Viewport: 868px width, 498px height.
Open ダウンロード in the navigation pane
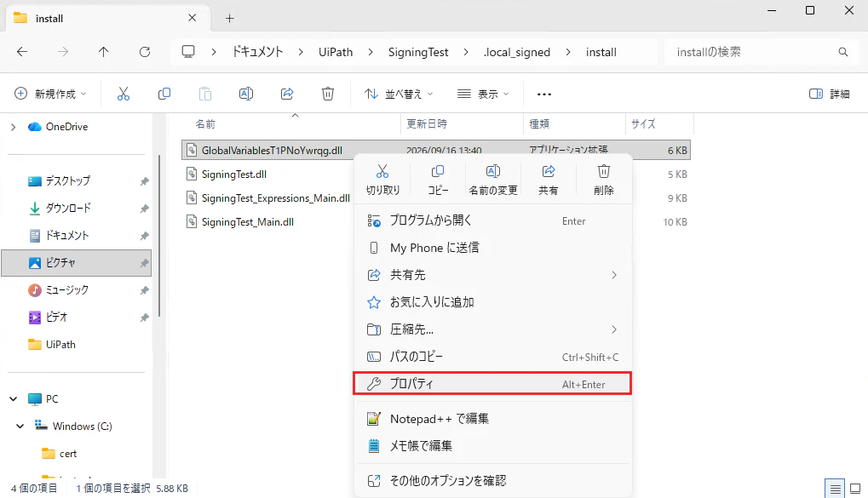pos(68,208)
